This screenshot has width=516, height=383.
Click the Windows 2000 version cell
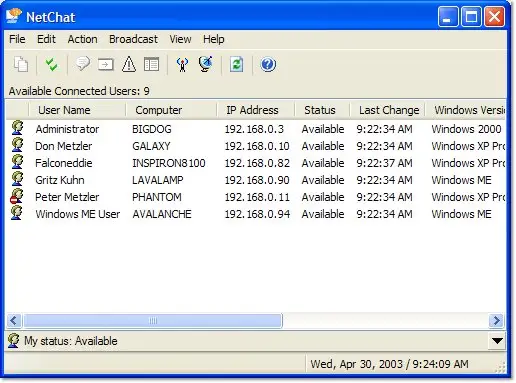click(x=466, y=129)
